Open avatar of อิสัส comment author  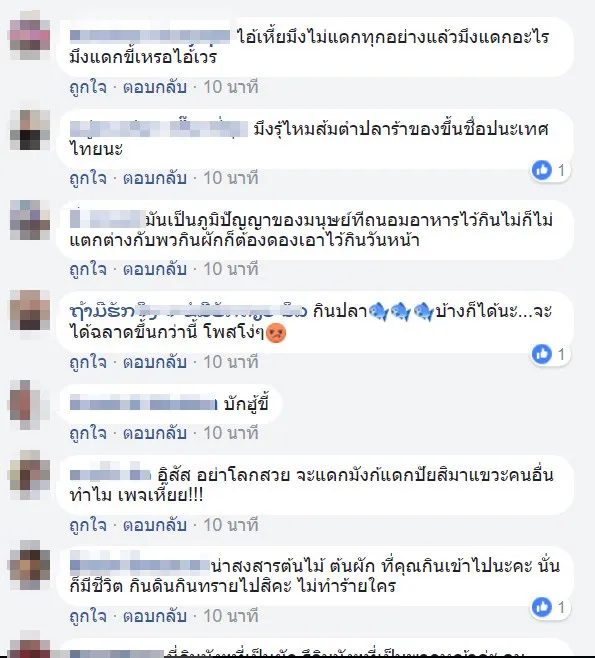[x=29, y=475]
